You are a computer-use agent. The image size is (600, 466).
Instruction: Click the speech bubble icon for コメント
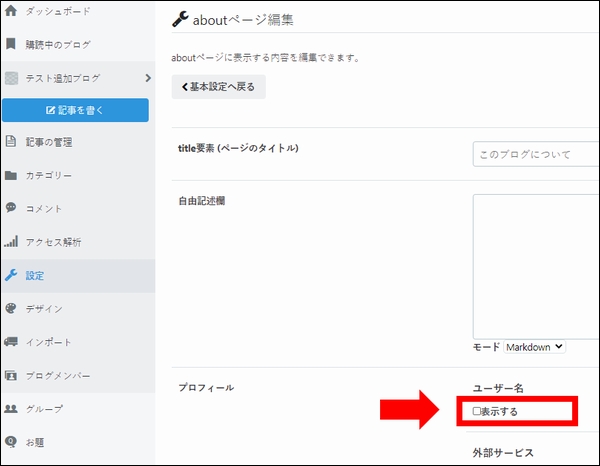(x=11, y=207)
